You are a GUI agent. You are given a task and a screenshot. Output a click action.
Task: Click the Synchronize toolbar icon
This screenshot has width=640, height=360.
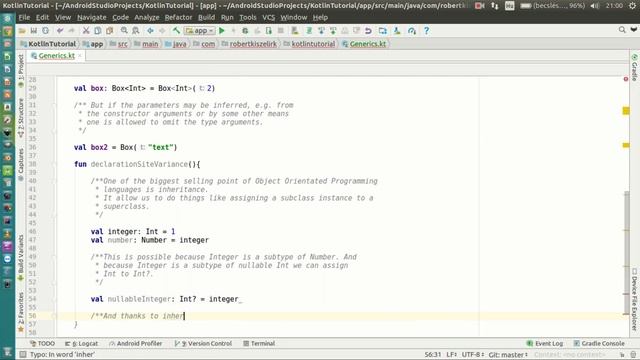point(45,31)
